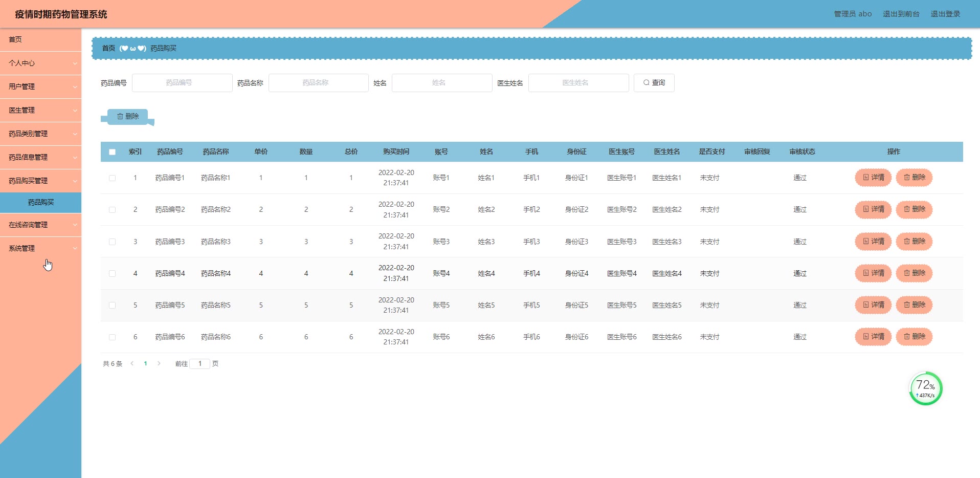Click the 首页 breadcrumb link

click(x=108, y=48)
